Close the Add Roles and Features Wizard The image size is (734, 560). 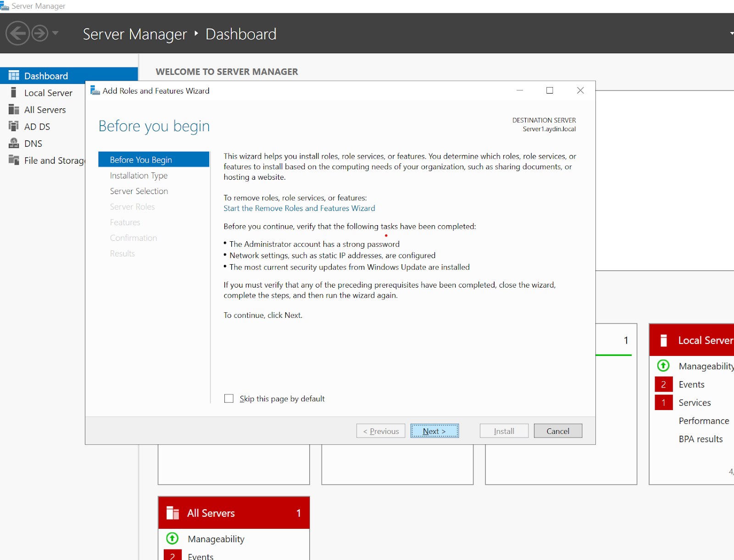[580, 90]
